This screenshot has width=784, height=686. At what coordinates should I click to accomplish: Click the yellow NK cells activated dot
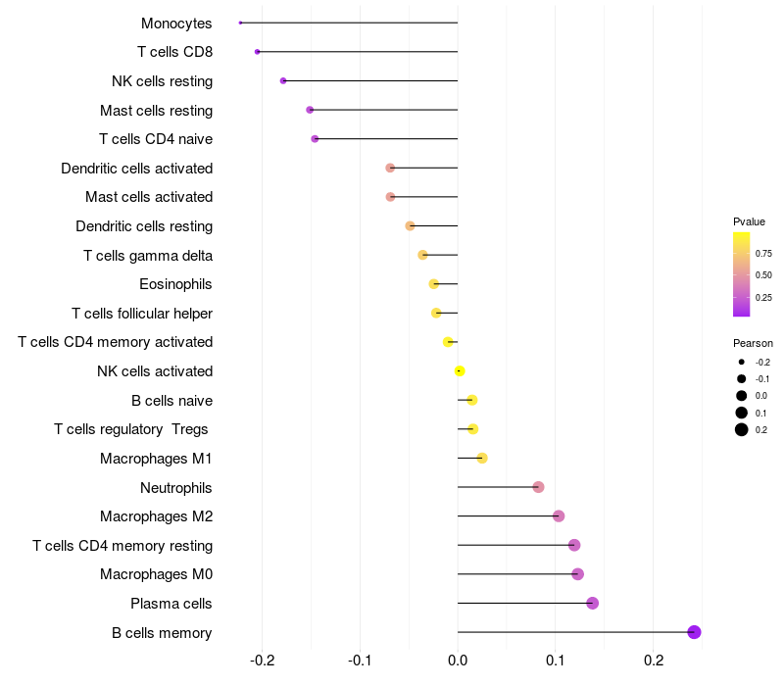click(459, 370)
